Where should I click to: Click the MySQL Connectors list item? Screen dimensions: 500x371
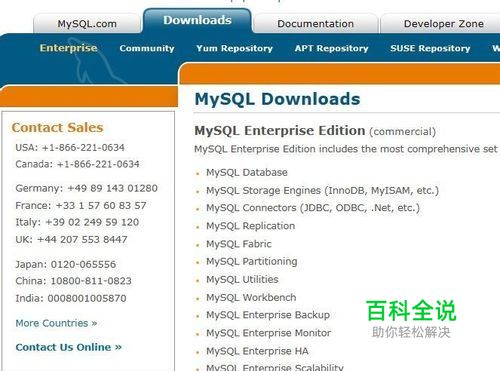coord(313,208)
